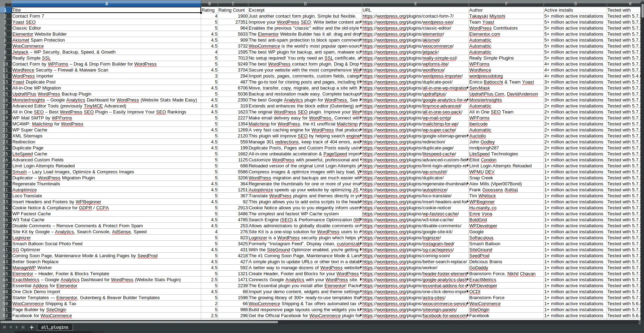Select the 'W3 Total Cache' title cell
Image resolution: width=644 pixels, height=333 pixels.
point(106,220)
